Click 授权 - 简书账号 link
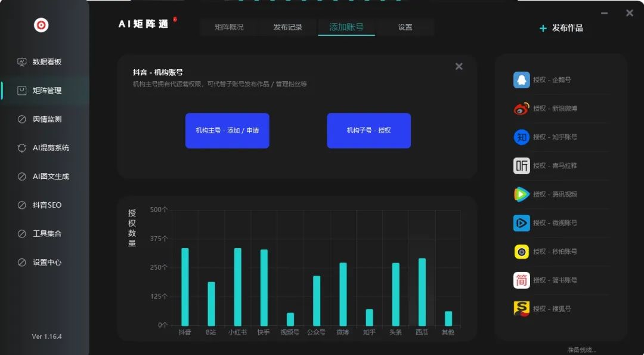Viewport: 644px width, 355px height. coord(555,280)
